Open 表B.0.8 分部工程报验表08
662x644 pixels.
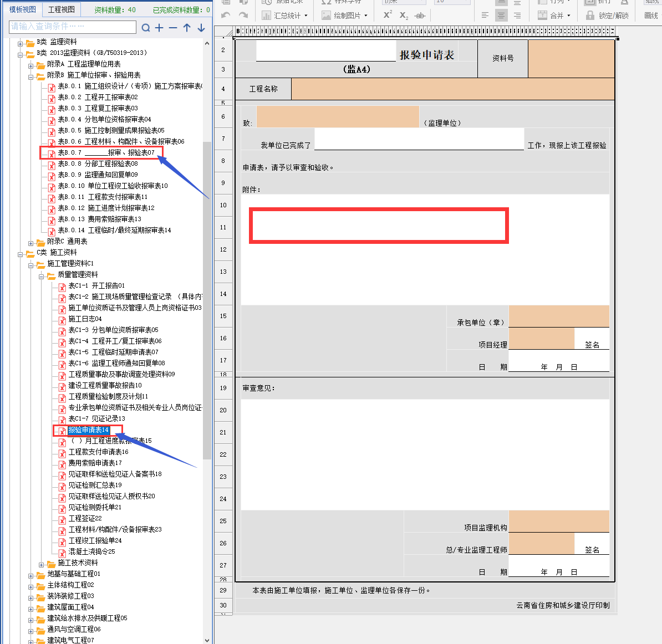coord(98,163)
